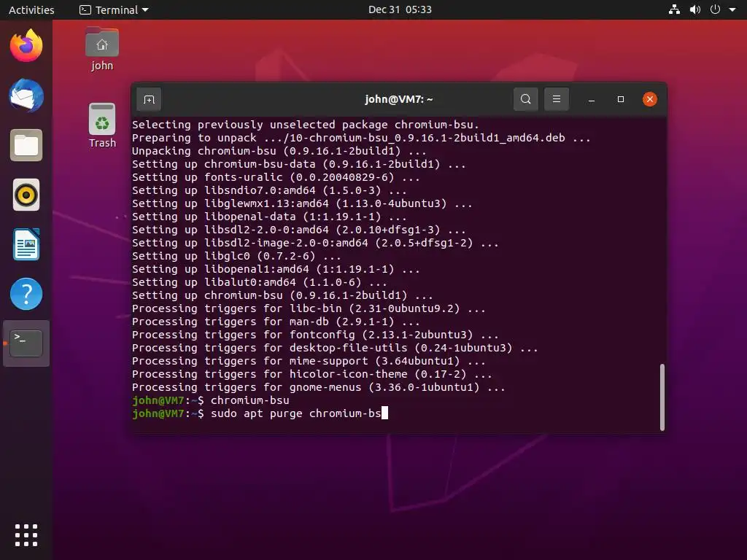Click 'Processing triggers for hicolor-icon-theme' line
Screen dimensions: 747x560
[x=312, y=374]
